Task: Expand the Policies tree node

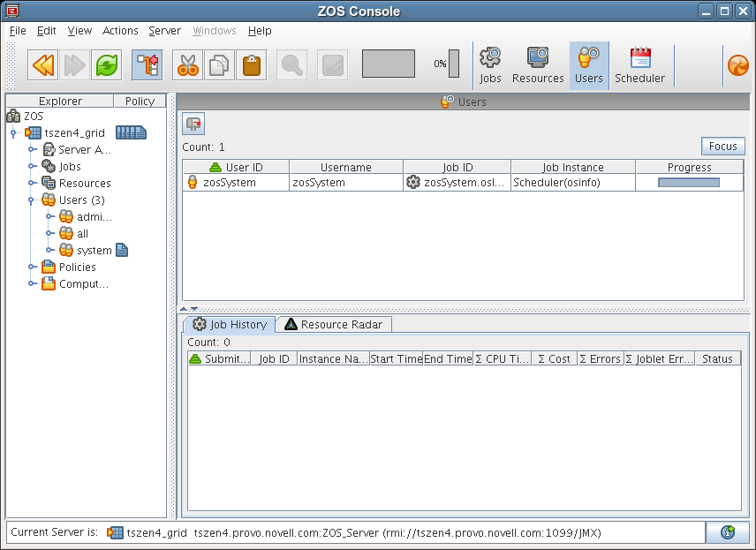Action: click(32, 267)
